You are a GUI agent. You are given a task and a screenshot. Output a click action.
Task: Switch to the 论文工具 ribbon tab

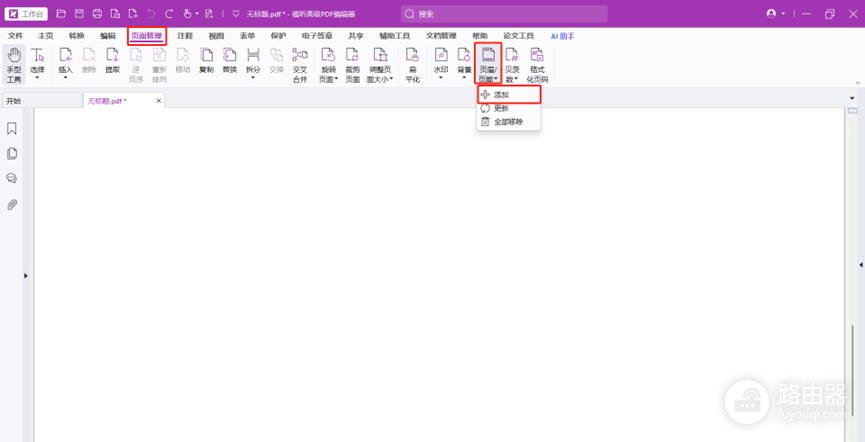[519, 36]
